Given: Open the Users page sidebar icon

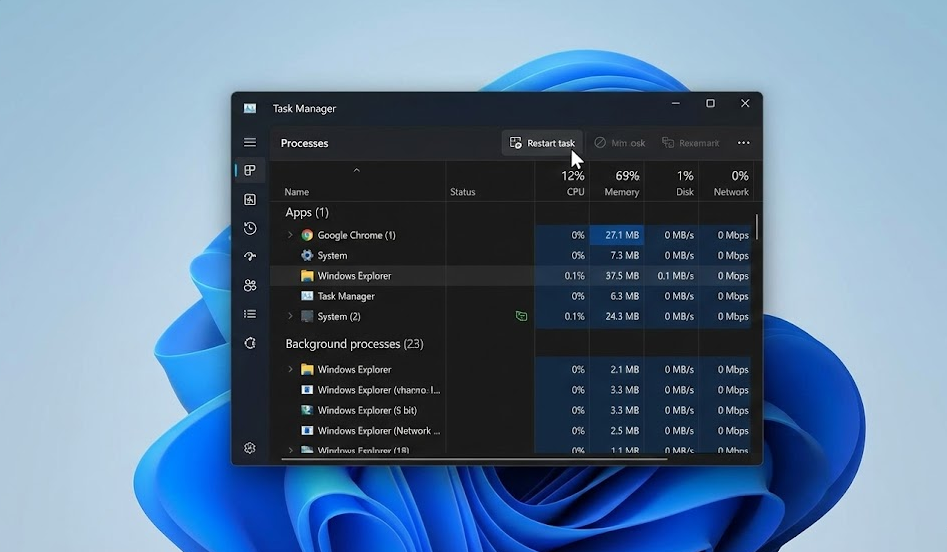Looking at the screenshot, I should pos(249,285).
